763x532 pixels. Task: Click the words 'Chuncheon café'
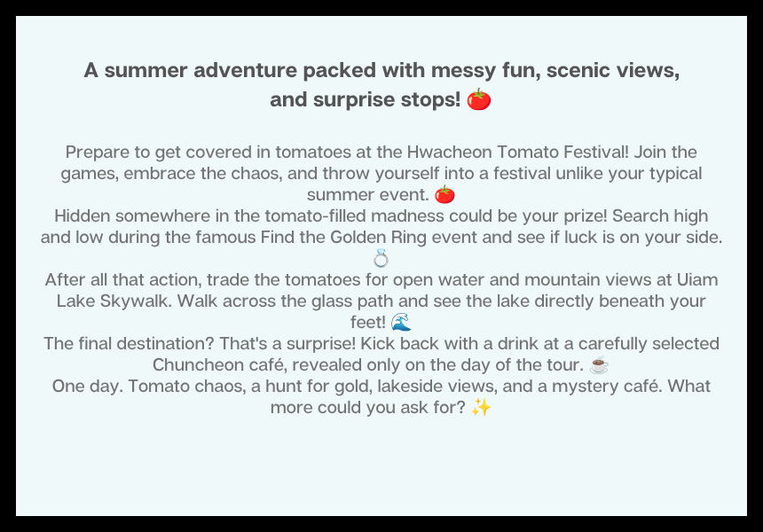coord(218,364)
